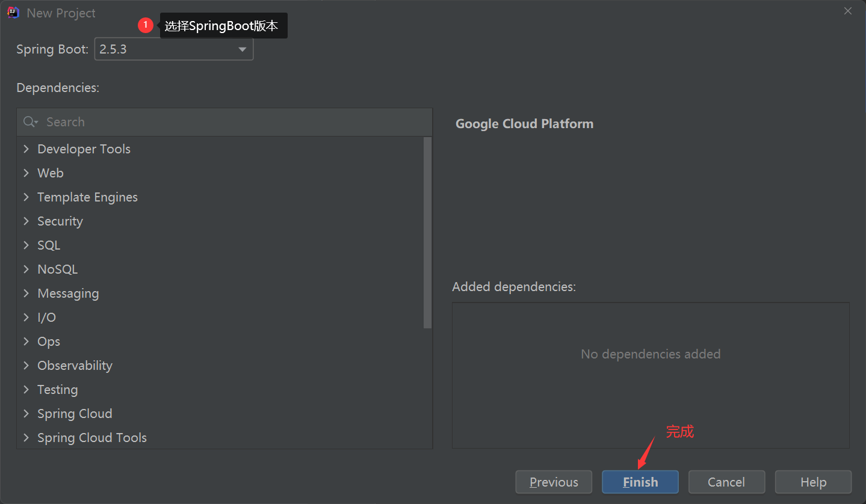Click the No dependencies added text
The image size is (866, 504).
pyautogui.click(x=651, y=354)
